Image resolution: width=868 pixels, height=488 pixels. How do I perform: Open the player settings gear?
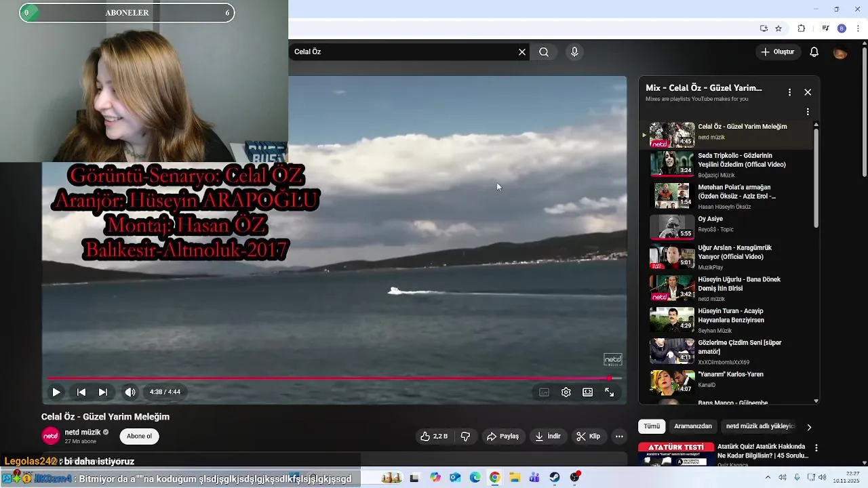click(566, 392)
